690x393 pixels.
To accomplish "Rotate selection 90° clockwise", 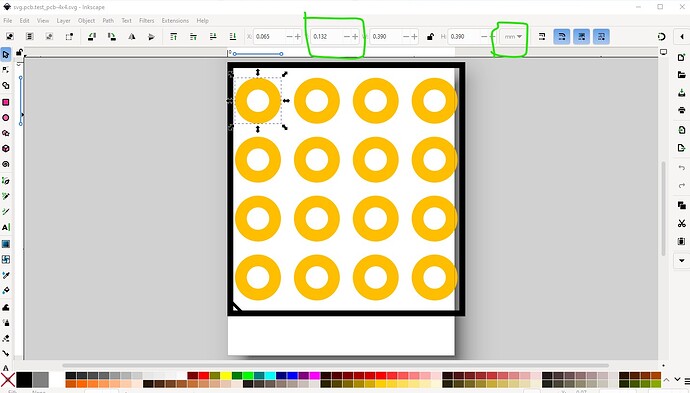I will (112, 37).
